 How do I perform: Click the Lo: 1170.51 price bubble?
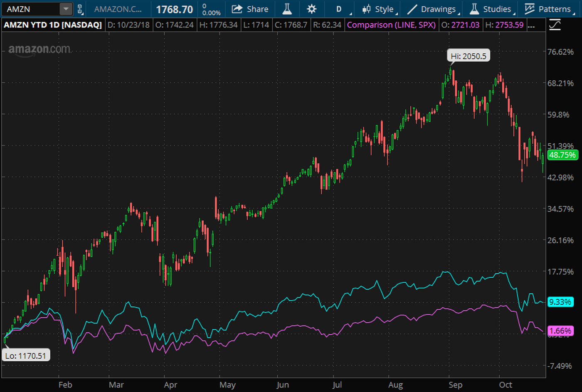tap(26, 355)
